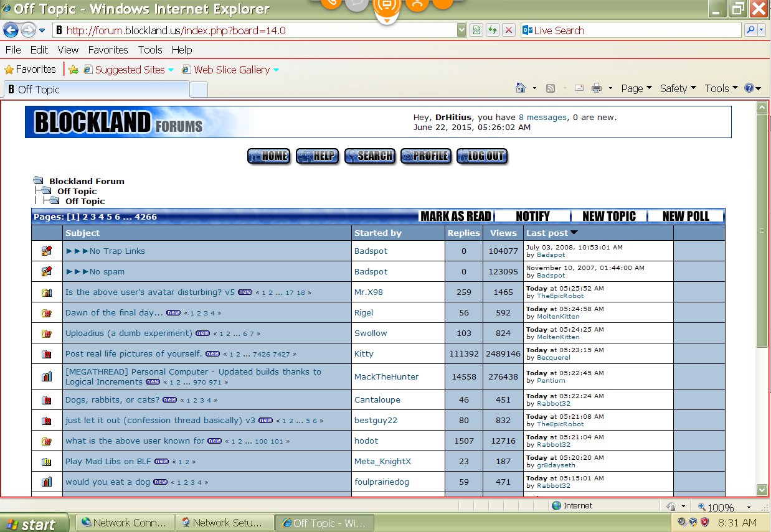Viewport: 771px width, 532px height.
Task: Click the Help question mark icon
Action: click(749, 88)
